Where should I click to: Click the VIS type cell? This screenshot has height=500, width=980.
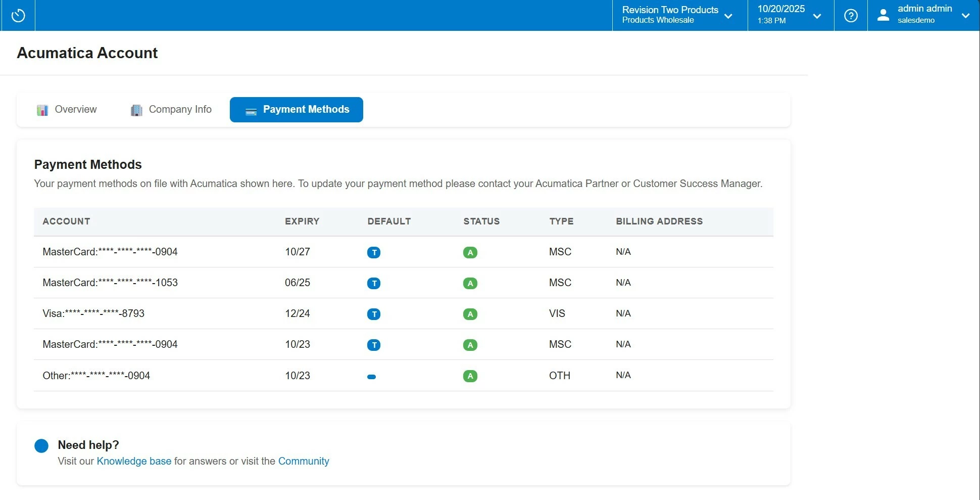click(557, 313)
